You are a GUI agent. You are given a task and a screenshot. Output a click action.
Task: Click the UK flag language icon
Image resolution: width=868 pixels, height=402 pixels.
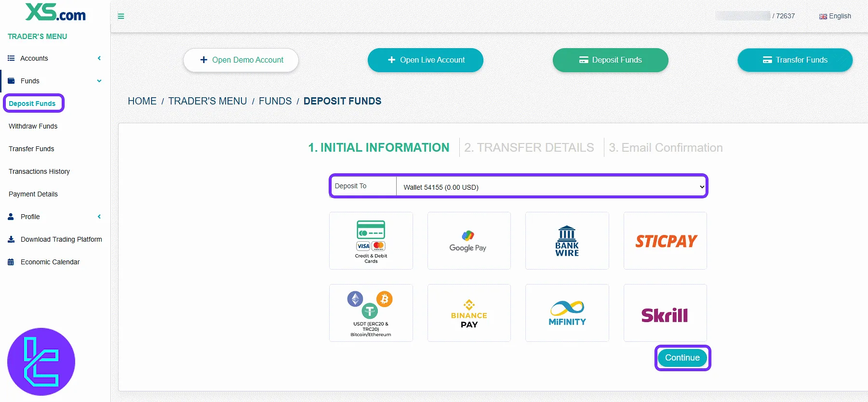823,16
